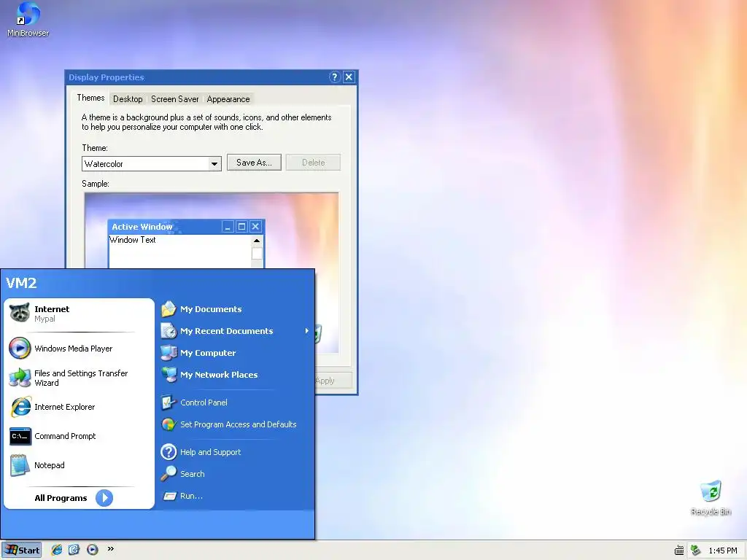
Task: Click Media Player quick launch icon in taskbar
Action: coord(93,550)
